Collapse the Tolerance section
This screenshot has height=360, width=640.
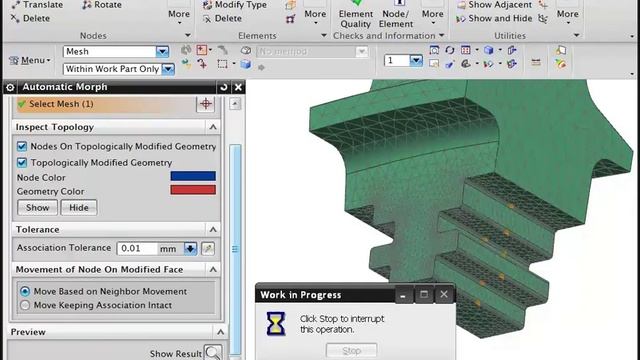[213, 230]
